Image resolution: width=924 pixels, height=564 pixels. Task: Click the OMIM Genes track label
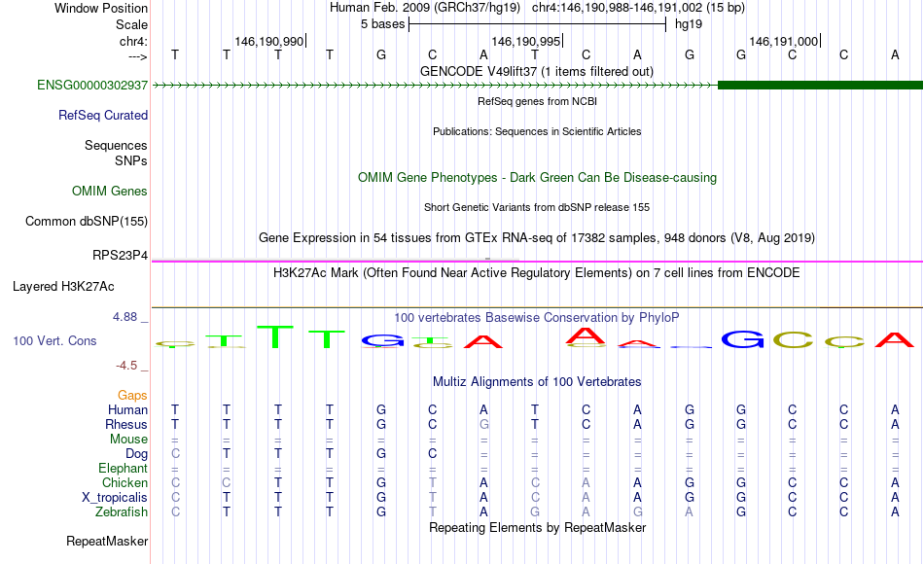(x=110, y=191)
